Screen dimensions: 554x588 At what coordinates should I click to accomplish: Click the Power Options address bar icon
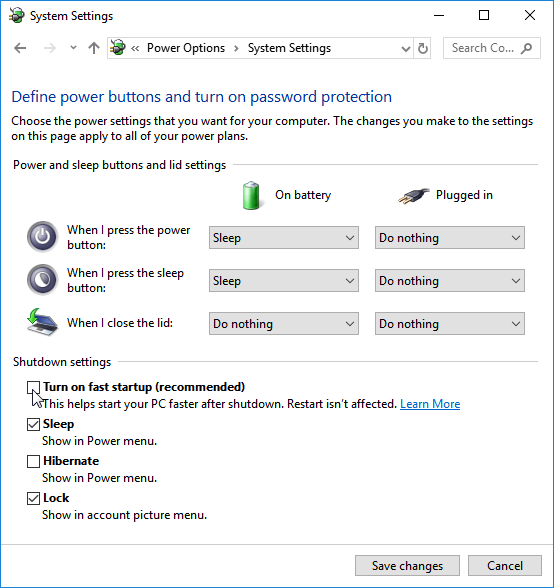click(118, 48)
